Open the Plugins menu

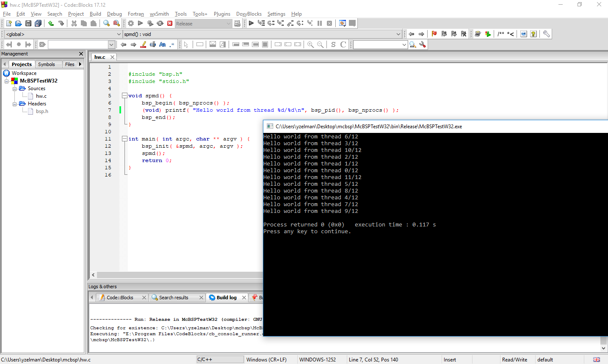point(222,14)
